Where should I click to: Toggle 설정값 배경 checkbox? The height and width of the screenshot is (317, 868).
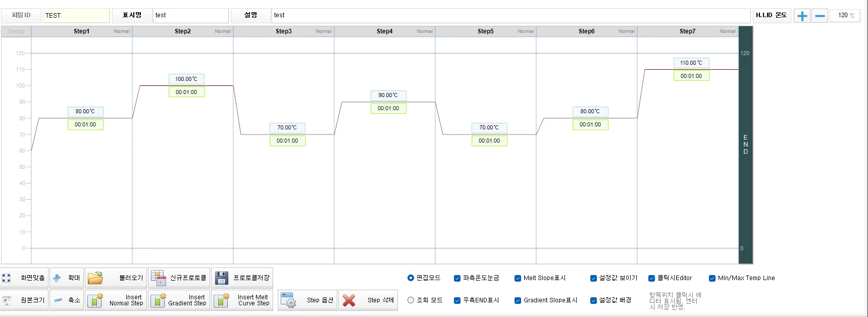point(593,300)
